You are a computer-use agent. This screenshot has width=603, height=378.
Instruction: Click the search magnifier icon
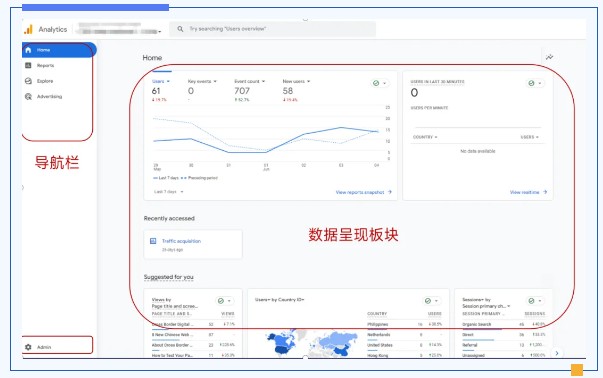tap(180, 29)
